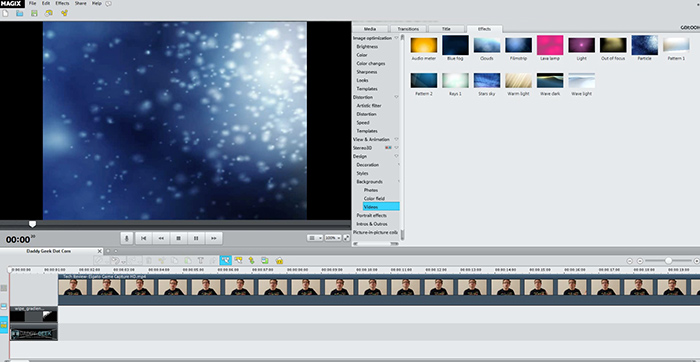Image resolution: width=700 pixels, height=362 pixels.
Task: Select Brightness in the effects list
Action: 367,46
